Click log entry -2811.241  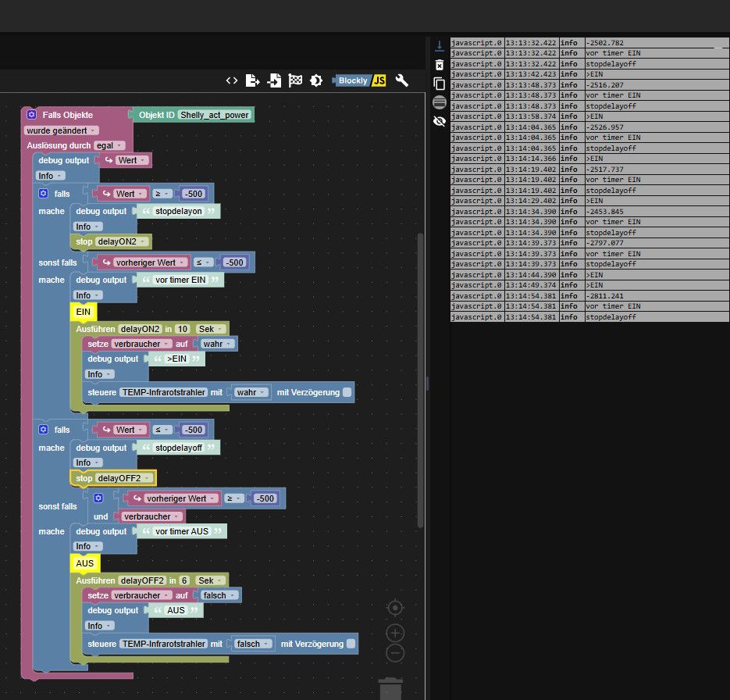(604, 296)
